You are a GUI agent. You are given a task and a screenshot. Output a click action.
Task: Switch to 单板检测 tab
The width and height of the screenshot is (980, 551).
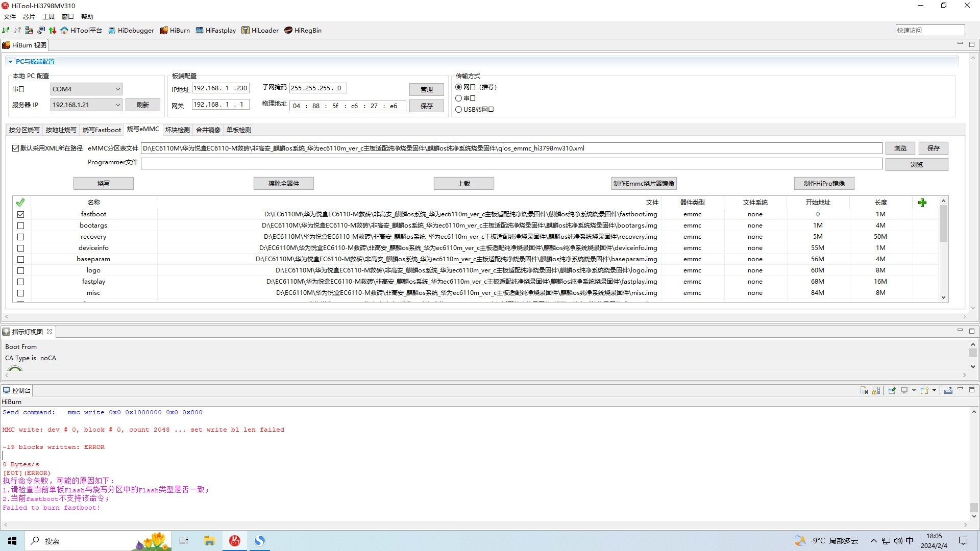tap(238, 130)
